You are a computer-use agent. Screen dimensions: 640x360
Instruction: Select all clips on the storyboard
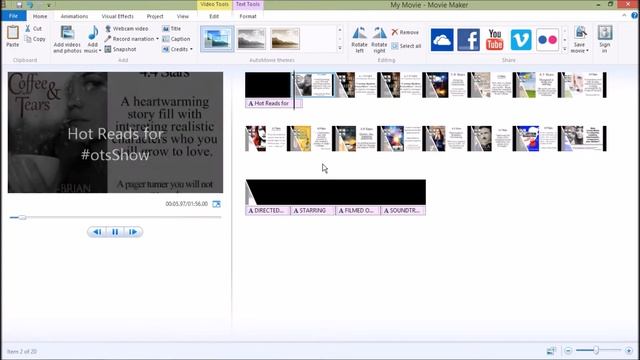406,46
